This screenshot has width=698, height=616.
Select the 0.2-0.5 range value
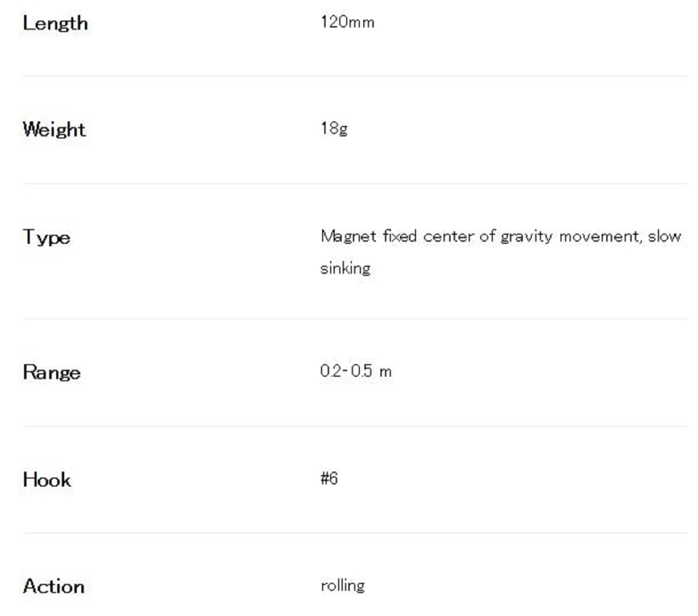click(346, 371)
